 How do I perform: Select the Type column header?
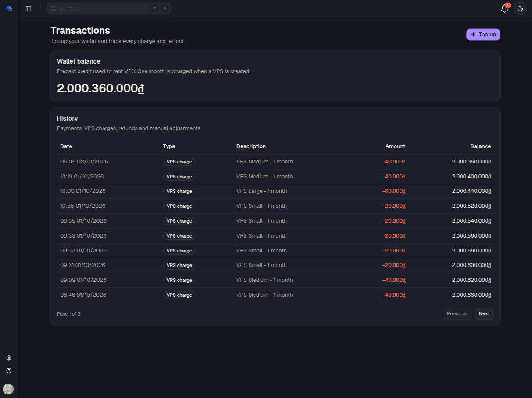pyautogui.click(x=169, y=146)
